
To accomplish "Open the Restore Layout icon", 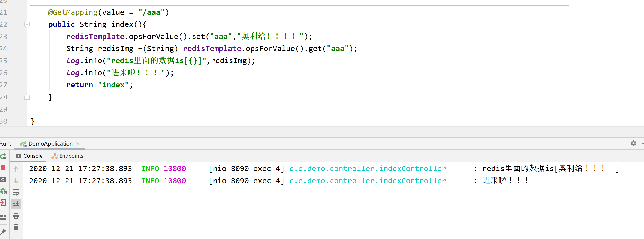I will point(3,217).
